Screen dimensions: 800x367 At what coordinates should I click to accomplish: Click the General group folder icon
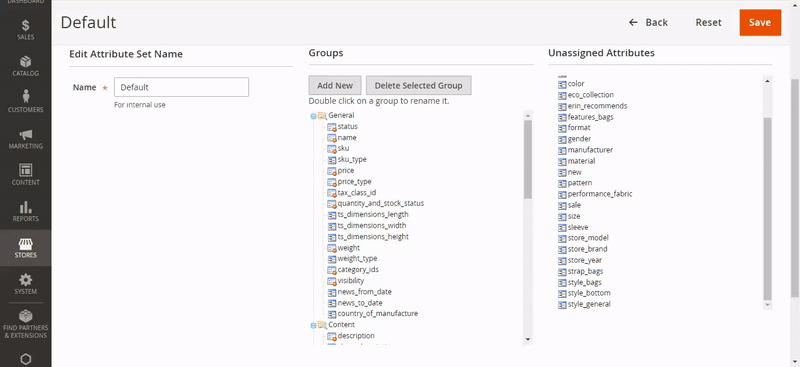point(322,116)
